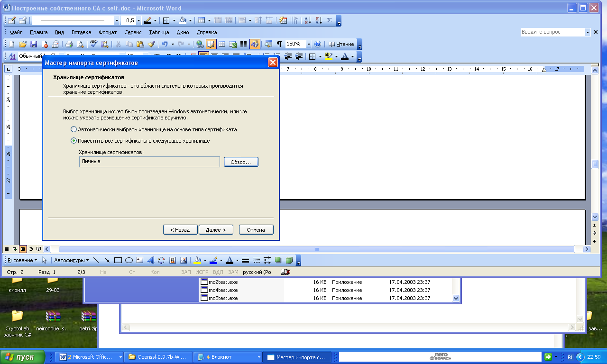Click the Open folder icon in Word toolbar
Screen dimensions: 607x364
(23, 44)
